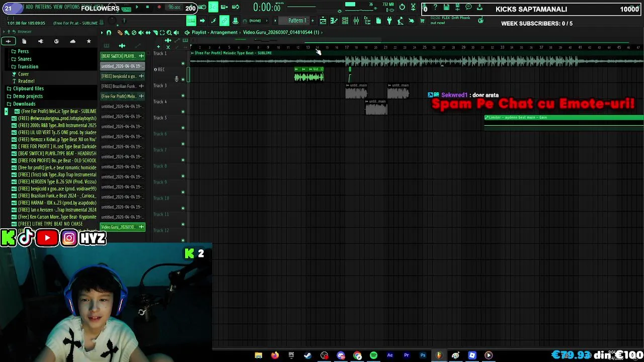The image size is (644, 362).
Task: Select the browser cloud tab
Action: pos(72,41)
